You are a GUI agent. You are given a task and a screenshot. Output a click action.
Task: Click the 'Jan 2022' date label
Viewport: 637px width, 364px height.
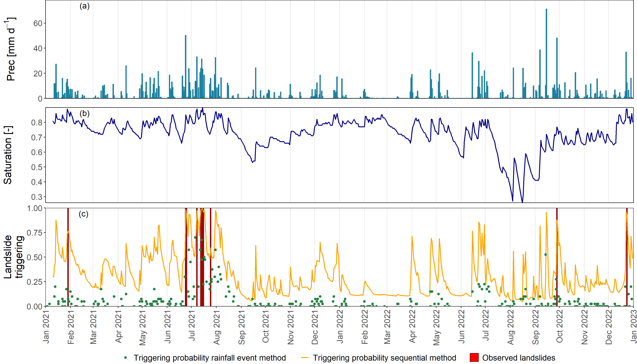tap(340, 327)
